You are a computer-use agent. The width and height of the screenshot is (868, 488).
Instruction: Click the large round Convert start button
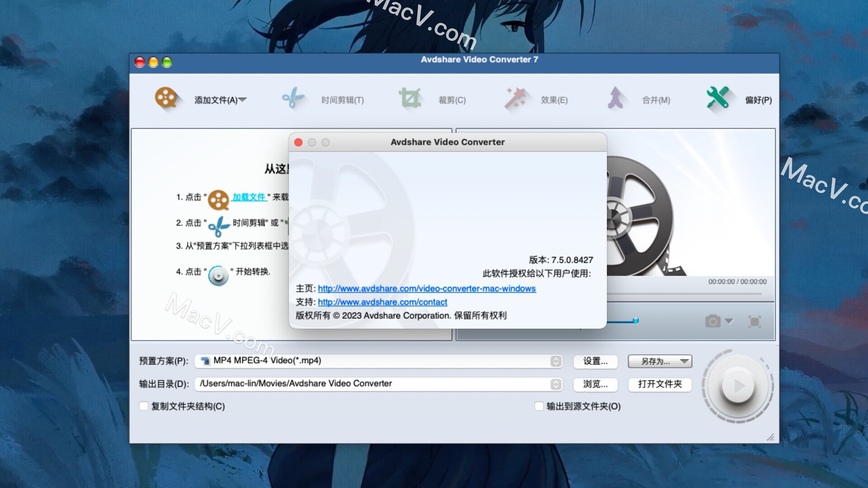738,386
